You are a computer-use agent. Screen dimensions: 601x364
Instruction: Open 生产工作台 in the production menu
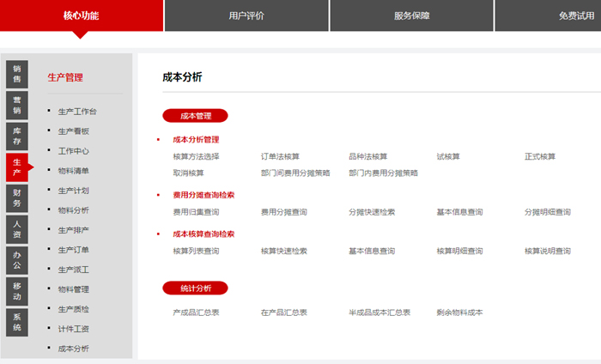[x=77, y=112]
